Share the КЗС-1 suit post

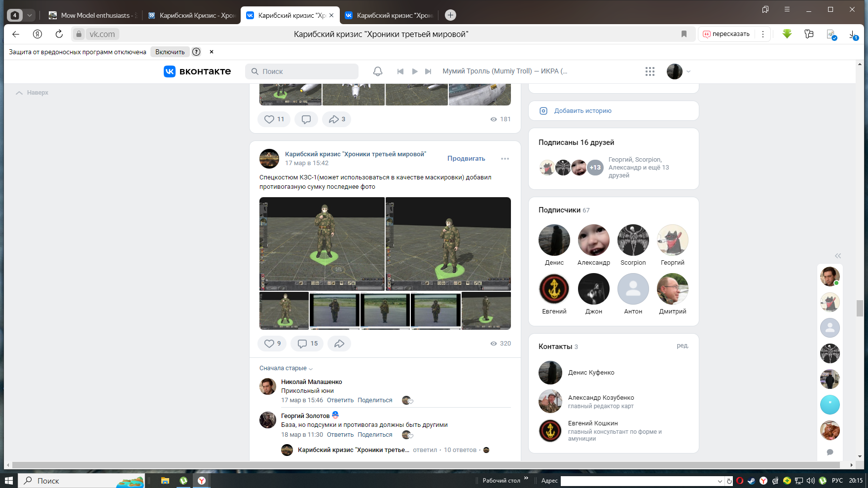[x=339, y=344]
